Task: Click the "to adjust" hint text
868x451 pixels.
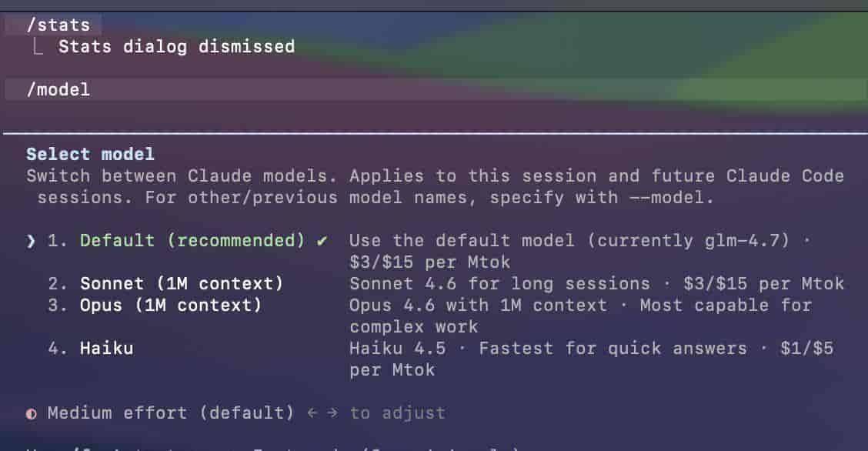Action: (x=398, y=413)
